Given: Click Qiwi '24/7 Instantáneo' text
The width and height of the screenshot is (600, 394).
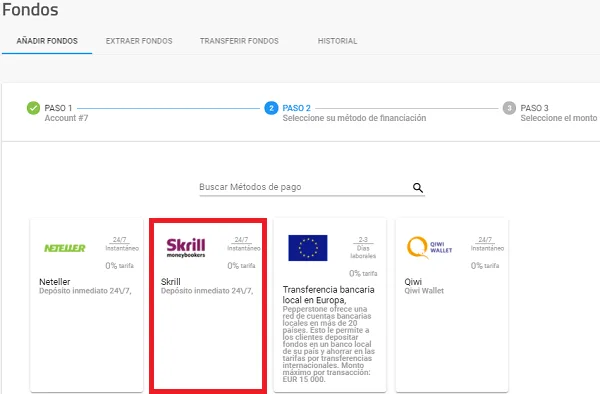Looking at the screenshot, I should click(487, 244).
